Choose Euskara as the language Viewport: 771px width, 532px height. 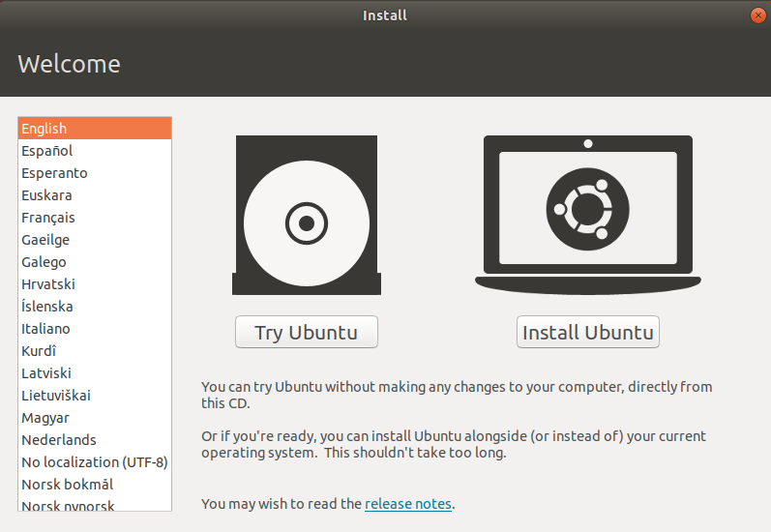95,195
